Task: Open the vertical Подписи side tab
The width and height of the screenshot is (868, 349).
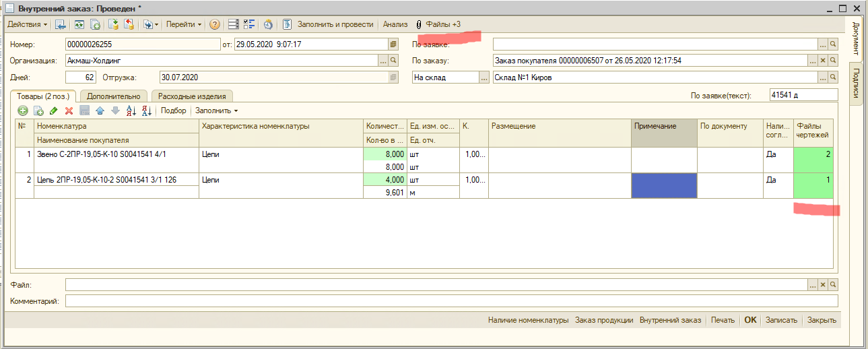Action: 856,84
